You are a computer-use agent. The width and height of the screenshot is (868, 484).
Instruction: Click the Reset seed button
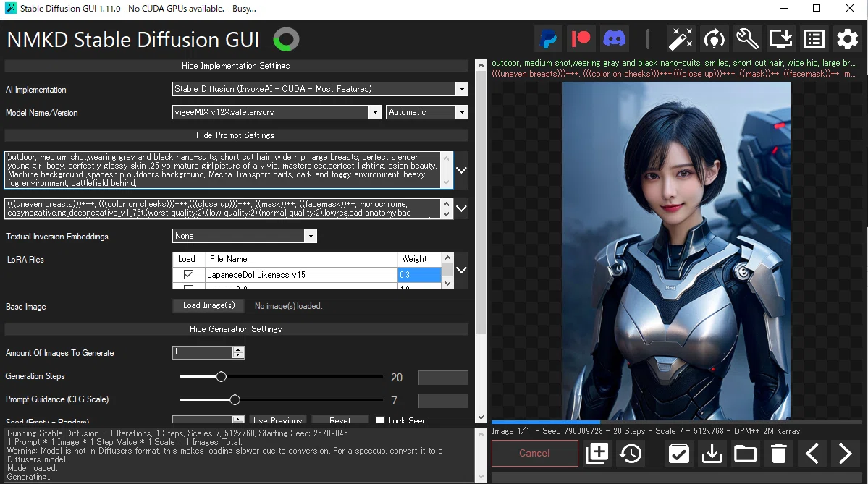tap(340, 420)
